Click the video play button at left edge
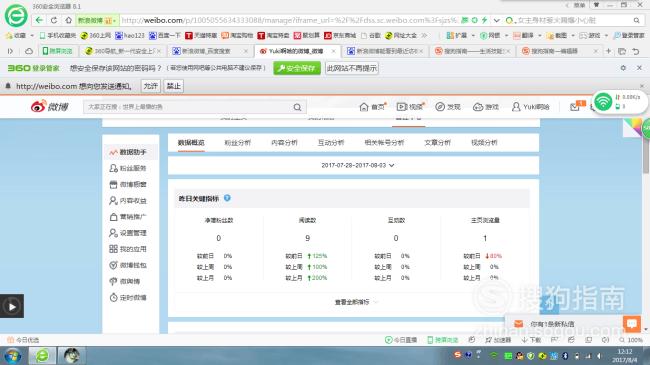This screenshot has width=650, height=365. [x=12, y=306]
